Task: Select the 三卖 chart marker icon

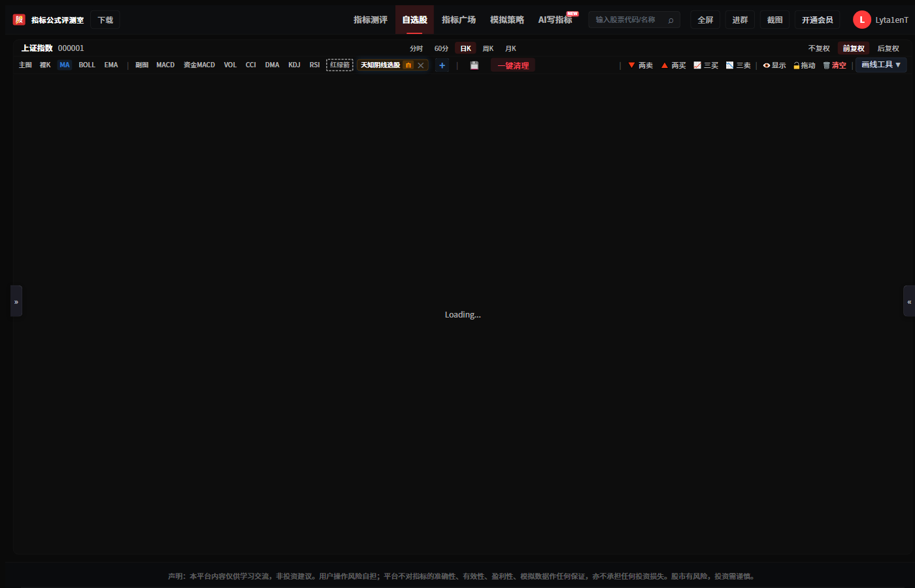Action: point(730,65)
